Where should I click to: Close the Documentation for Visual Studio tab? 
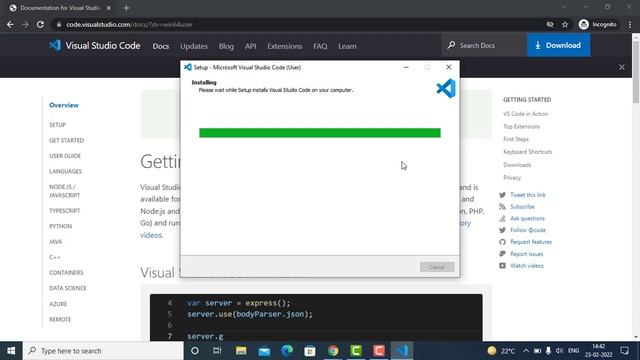click(109, 8)
